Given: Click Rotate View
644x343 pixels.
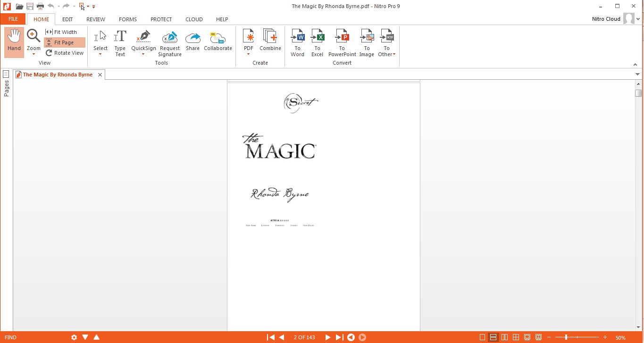Looking at the screenshot, I should pyautogui.click(x=65, y=53).
